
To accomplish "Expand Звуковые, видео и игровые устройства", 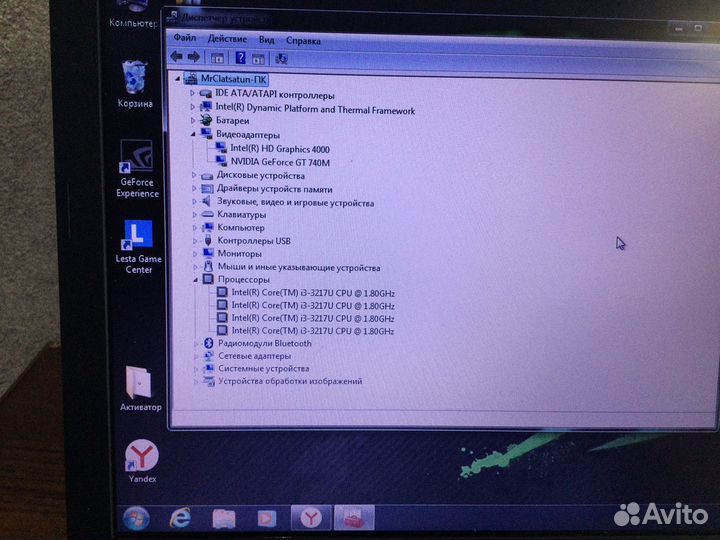I will (x=194, y=202).
